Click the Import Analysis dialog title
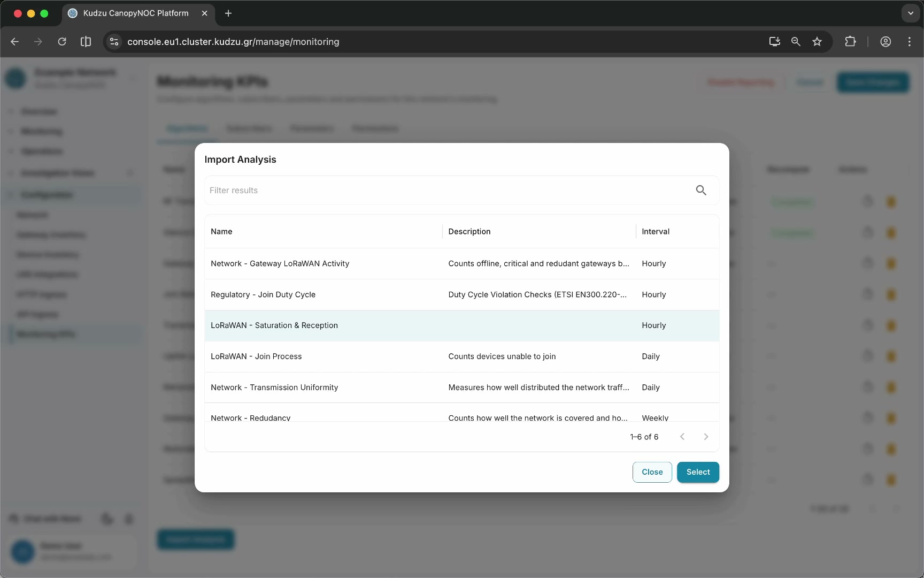Viewport: 924px width, 578px height. [x=240, y=159]
